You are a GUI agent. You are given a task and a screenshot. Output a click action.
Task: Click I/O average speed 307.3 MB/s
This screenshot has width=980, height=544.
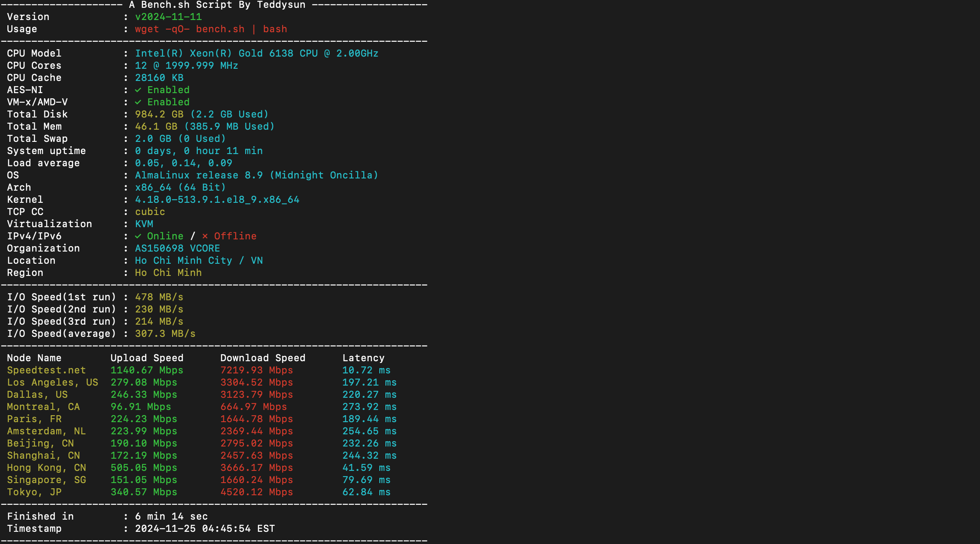pyautogui.click(x=165, y=333)
